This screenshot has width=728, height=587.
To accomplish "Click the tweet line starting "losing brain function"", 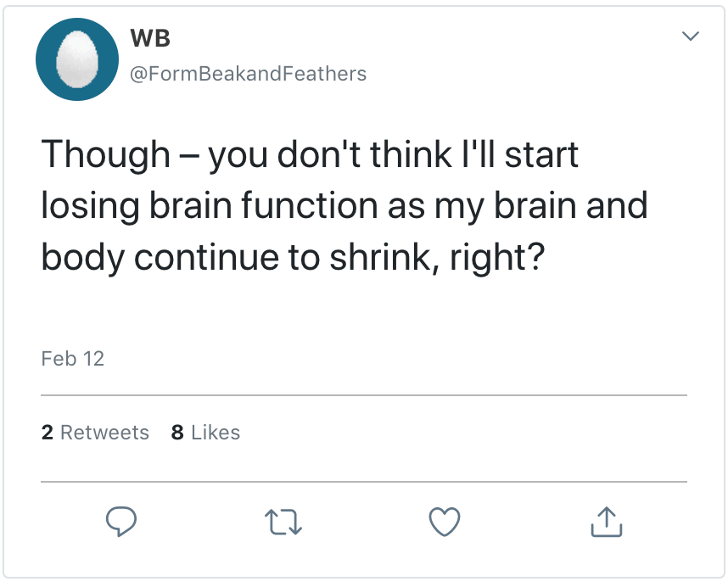I will (x=344, y=204).
